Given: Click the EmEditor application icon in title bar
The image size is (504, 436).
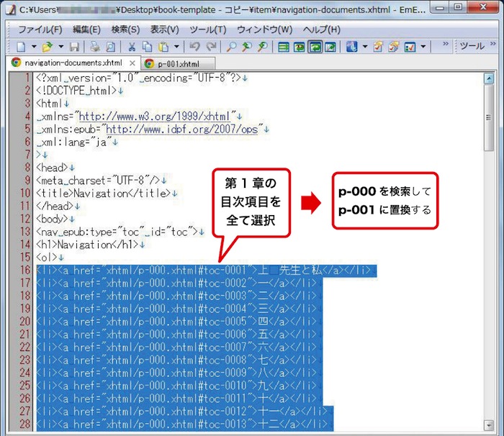Looking at the screenshot, I should (11, 9).
